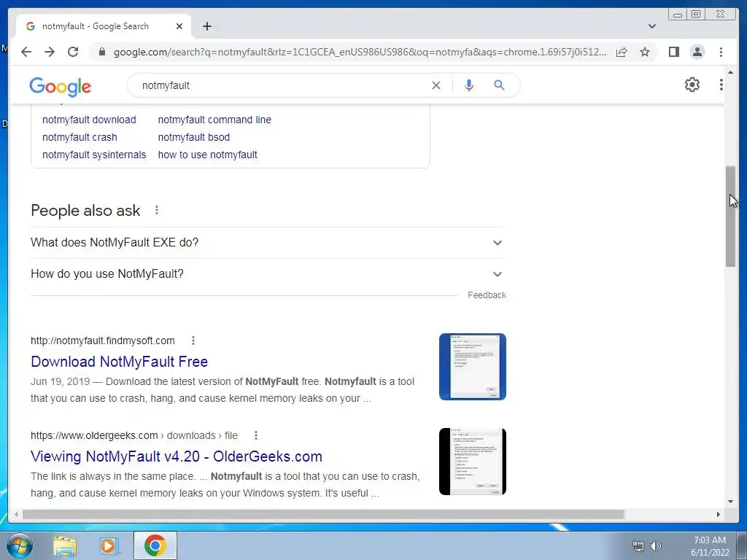The width and height of the screenshot is (747, 560).
Task: Click the scrollbar up arrow
Action: click(x=730, y=72)
